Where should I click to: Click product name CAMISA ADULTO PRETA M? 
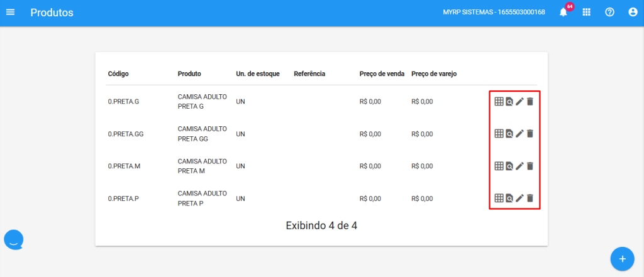[x=202, y=166]
